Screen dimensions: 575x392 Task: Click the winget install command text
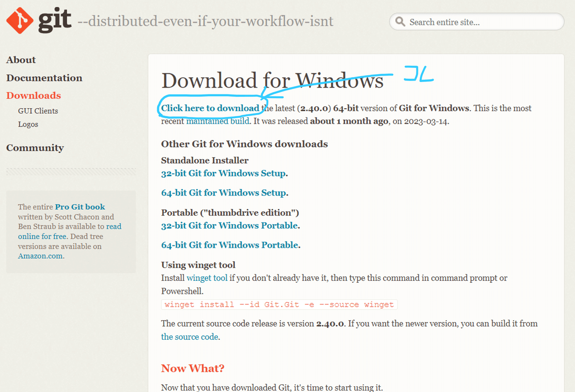point(279,305)
